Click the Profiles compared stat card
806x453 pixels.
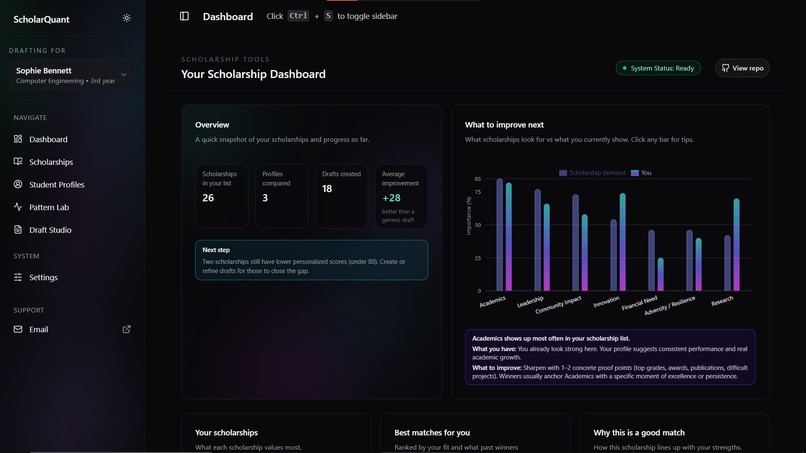click(282, 196)
